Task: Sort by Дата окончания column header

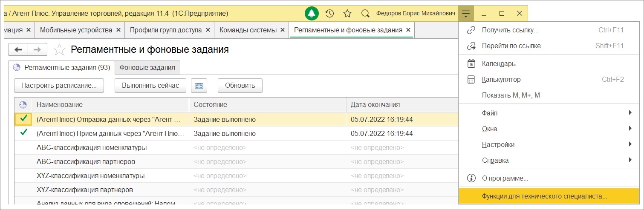Action: pos(403,104)
